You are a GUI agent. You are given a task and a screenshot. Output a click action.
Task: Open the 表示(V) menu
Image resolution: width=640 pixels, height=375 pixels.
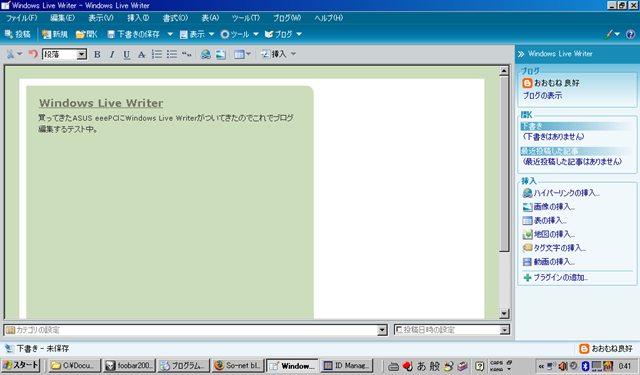tap(101, 18)
